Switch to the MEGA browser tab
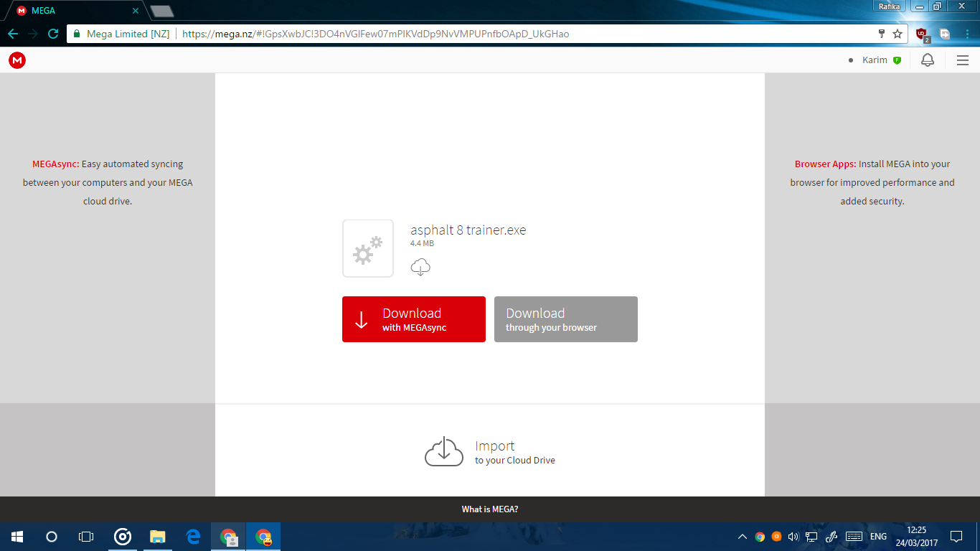The width and height of the screenshot is (980, 551). 75,11
